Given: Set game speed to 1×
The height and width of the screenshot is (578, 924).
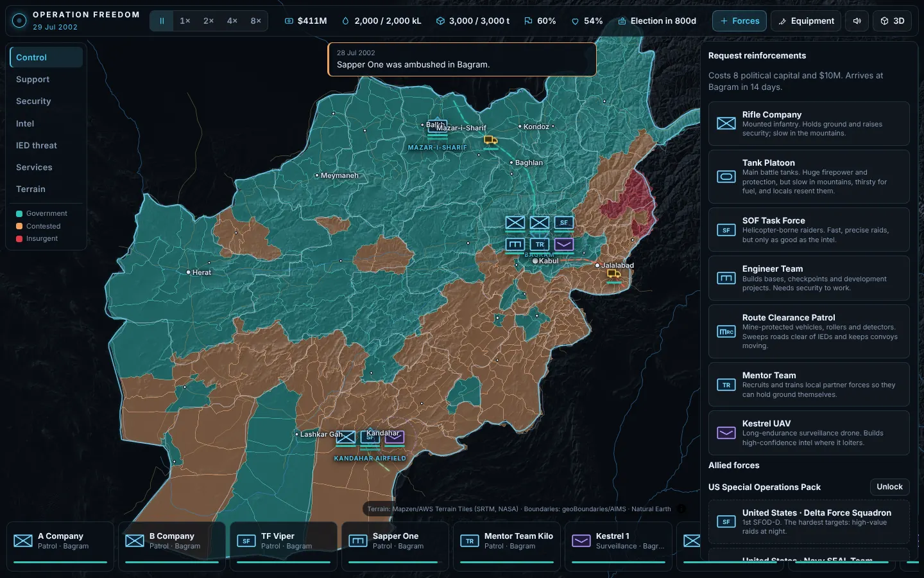Looking at the screenshot, I should click(185, 21).
